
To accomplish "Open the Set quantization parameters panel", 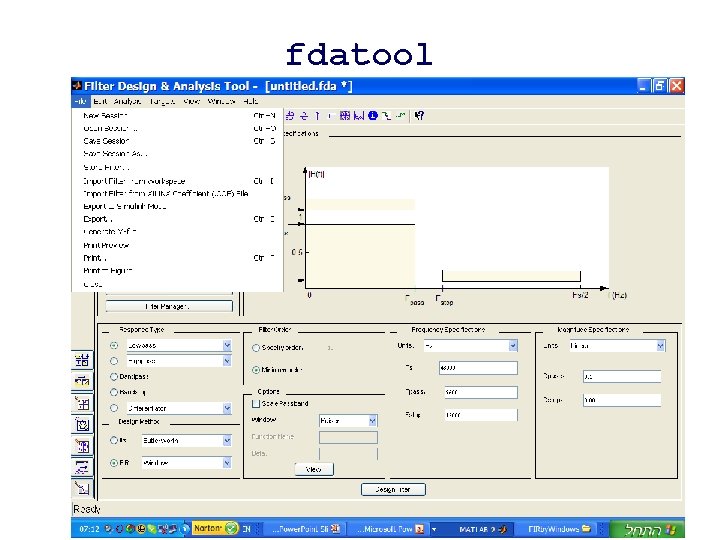I will click(82, 403).
